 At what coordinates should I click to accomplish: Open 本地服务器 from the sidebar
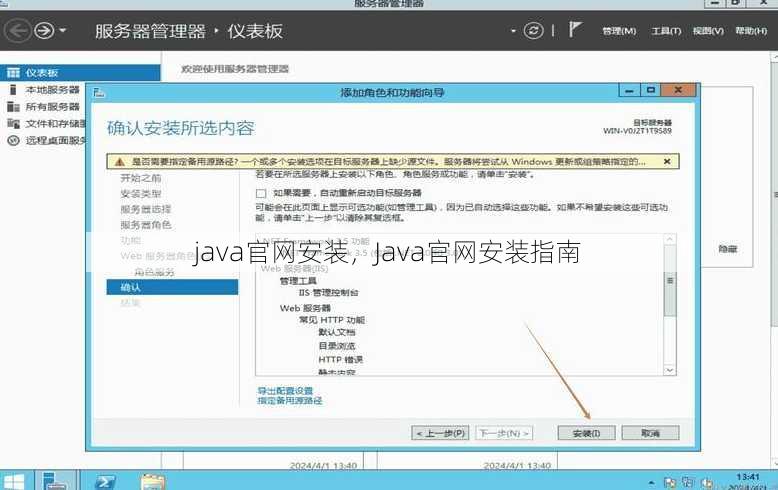coord(52,90)
